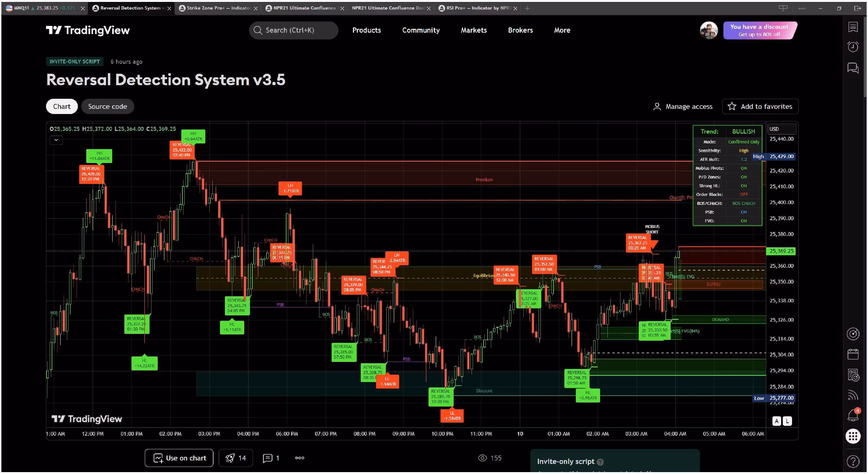Viewport: 868px width, 474px height.
Task: Open the Ideas panel on the right sidebar
Action: point(853,27)
